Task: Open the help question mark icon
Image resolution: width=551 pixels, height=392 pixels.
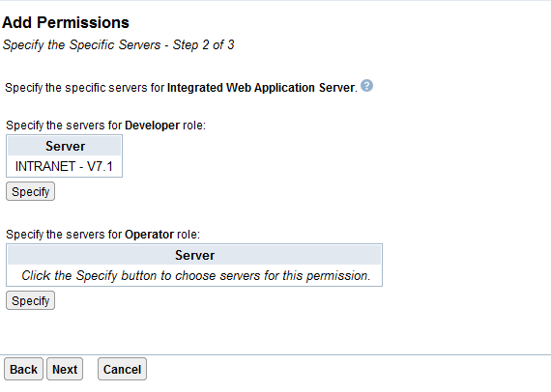Action: [366, 86]
